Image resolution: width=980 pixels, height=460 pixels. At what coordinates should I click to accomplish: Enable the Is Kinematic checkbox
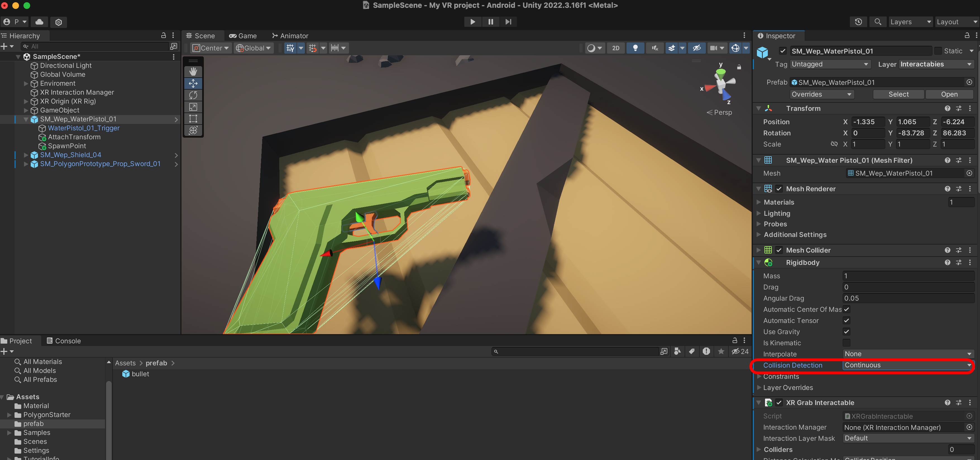click(x=846, y=343)
